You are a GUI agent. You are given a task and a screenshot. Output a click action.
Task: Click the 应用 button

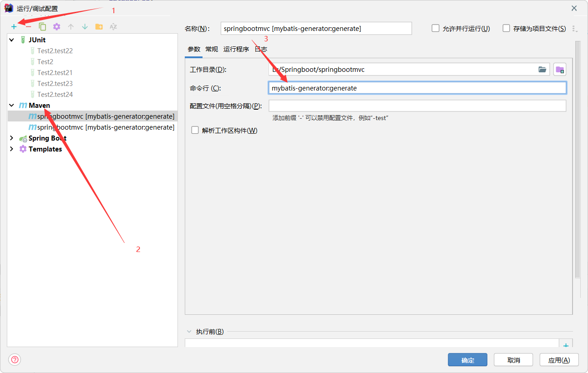pyautogui.click(x=559, y=360)
